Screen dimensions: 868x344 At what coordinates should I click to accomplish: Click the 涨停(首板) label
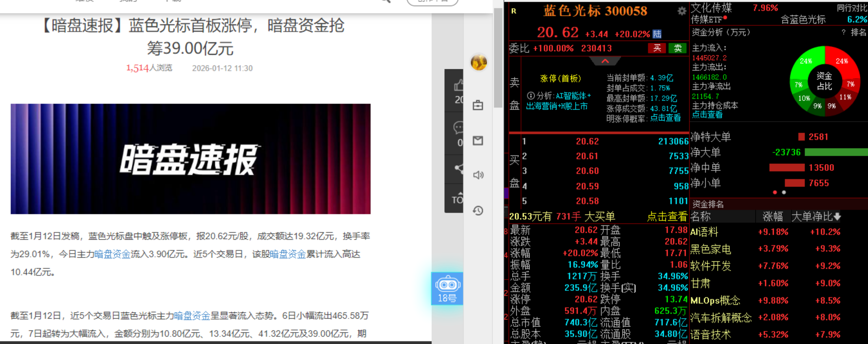click(x=560, y=79)
